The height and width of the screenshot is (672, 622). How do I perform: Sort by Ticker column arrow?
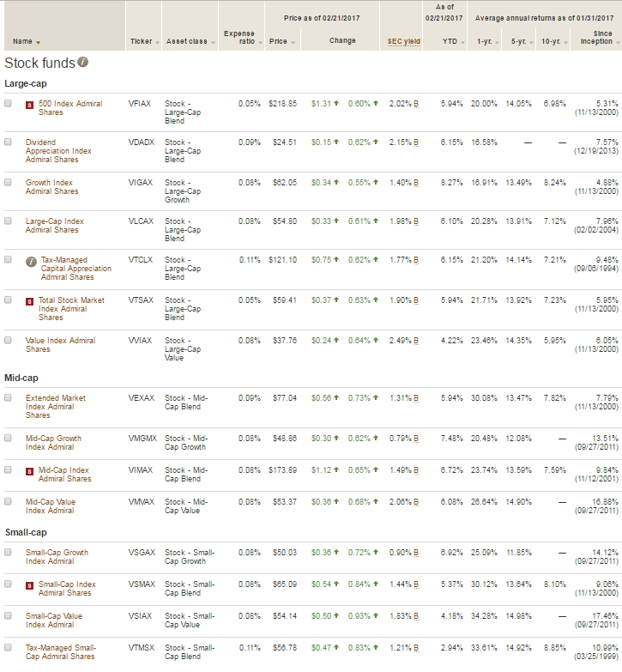coord(157,42)
